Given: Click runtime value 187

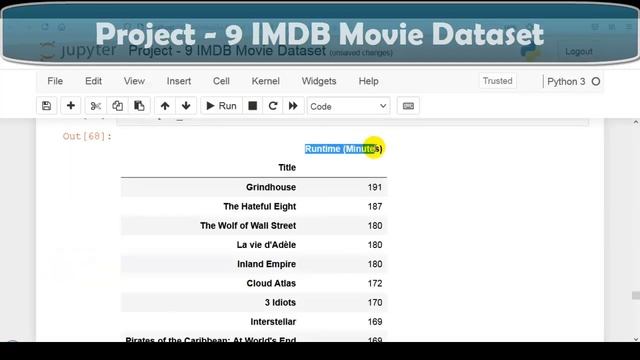Looking at the screenshot, I should pos(375,206).
